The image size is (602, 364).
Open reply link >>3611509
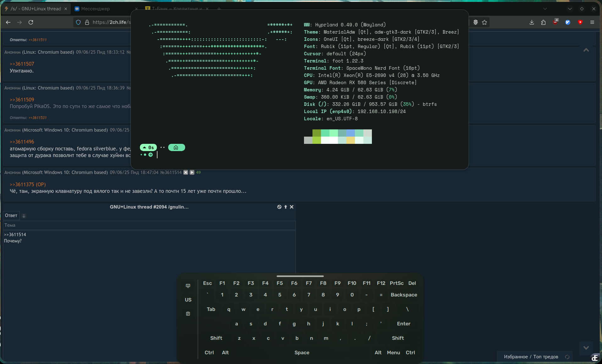(22, 100)
